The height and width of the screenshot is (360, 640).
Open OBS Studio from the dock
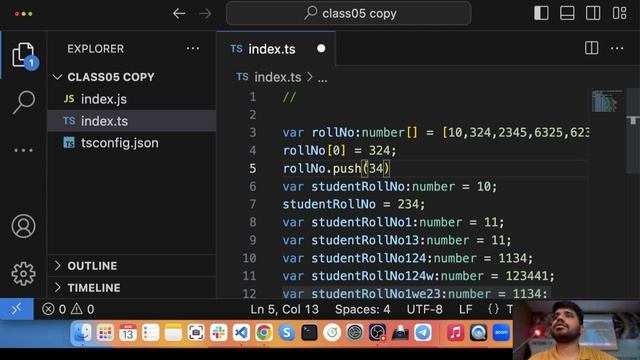377,333
